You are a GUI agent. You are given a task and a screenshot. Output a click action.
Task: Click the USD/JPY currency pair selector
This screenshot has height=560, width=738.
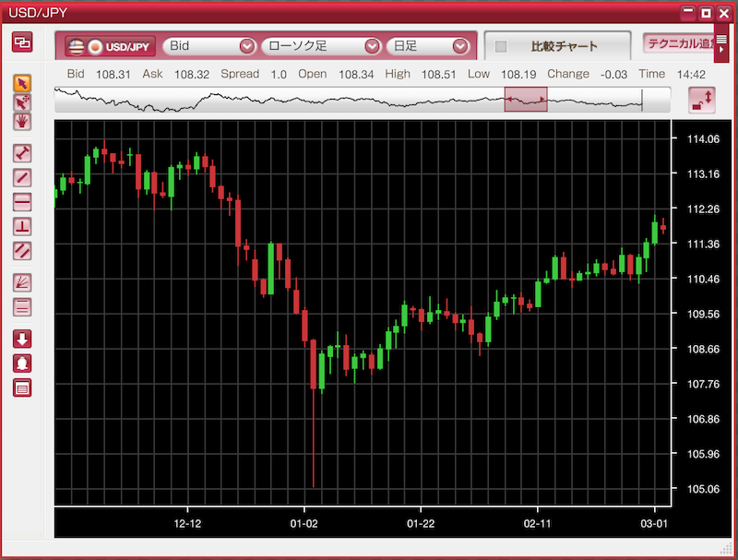110,46
